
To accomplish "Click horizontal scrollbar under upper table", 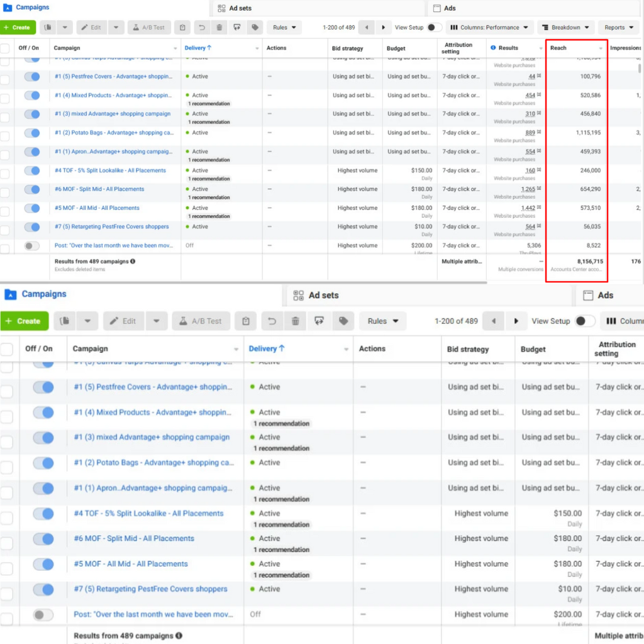I will [243, 282].
